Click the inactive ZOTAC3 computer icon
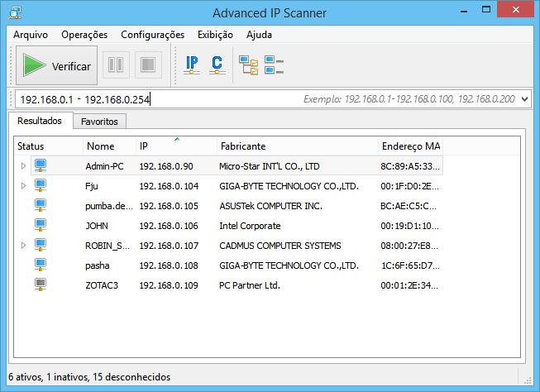This screenshot has width=540, height=392. [x=41, y=285]
